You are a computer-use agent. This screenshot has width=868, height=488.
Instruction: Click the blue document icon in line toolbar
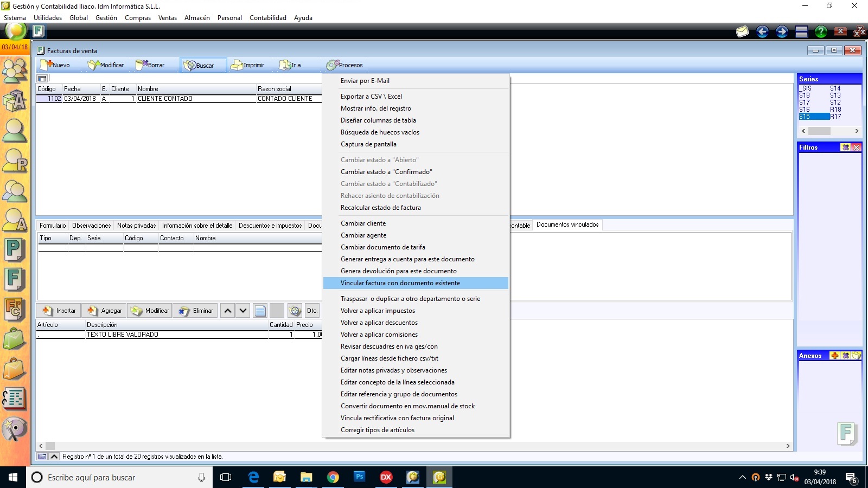click(x=260, y=311)
